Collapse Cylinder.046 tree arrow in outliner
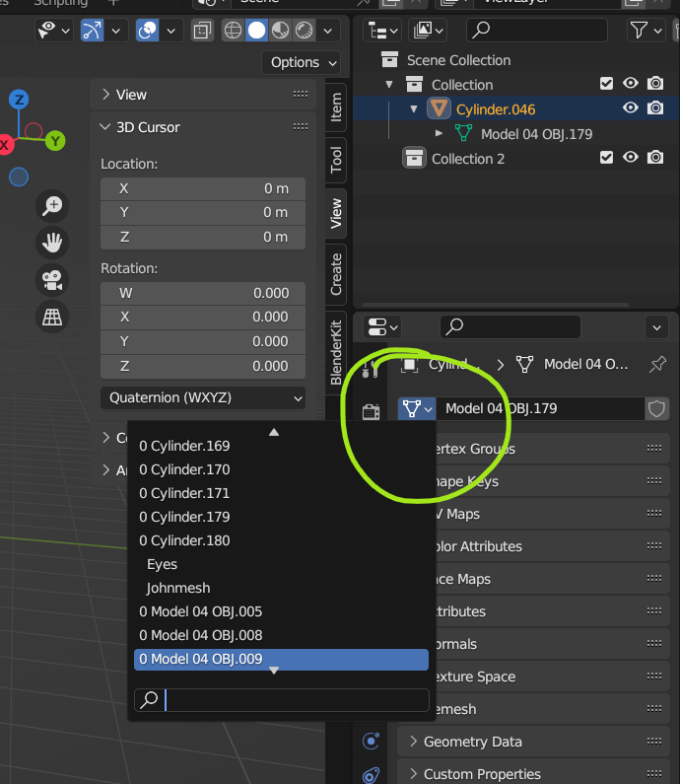The width and height of the screenshot is (680, 784). 414,109
